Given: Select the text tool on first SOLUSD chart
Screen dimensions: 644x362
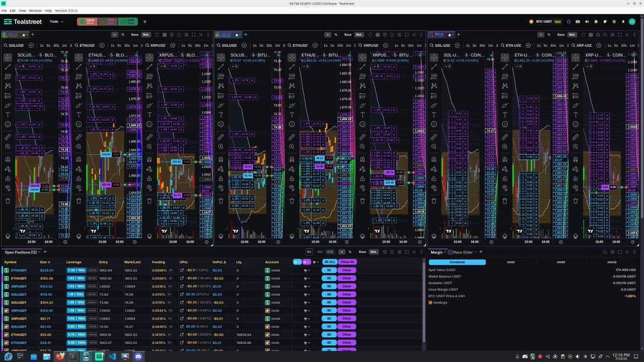Looking at the screenshot, I should [x=8, y=114].
